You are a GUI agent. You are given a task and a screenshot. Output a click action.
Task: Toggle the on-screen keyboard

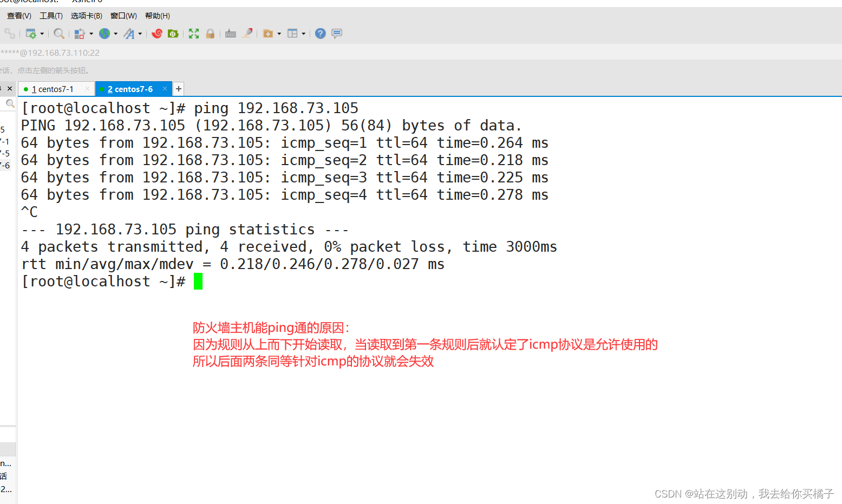[x=230, y=33]
